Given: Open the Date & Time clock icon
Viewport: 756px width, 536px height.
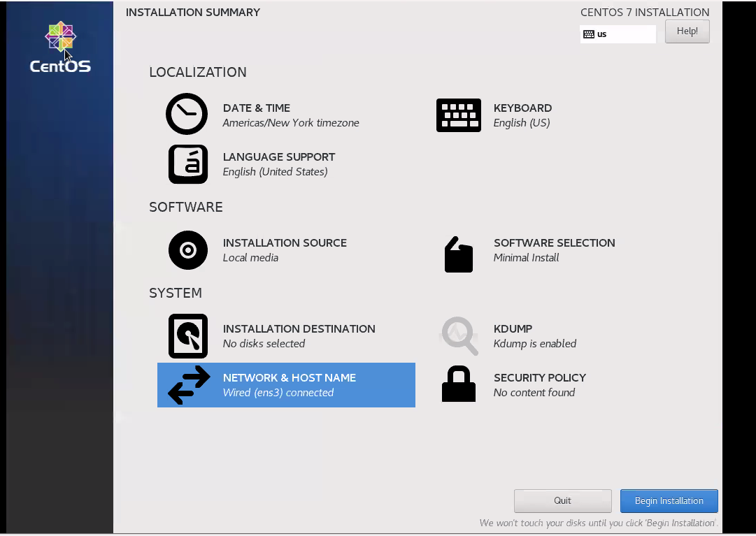Looking at the screenshot, I should (187, 114).
